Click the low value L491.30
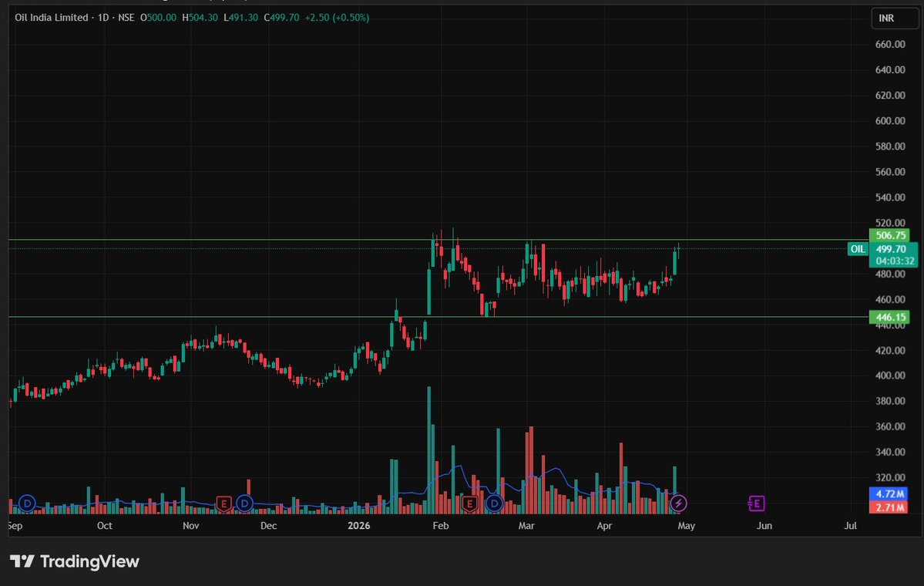924x586 pixels. pyautogui.click(x=241, y=18)
